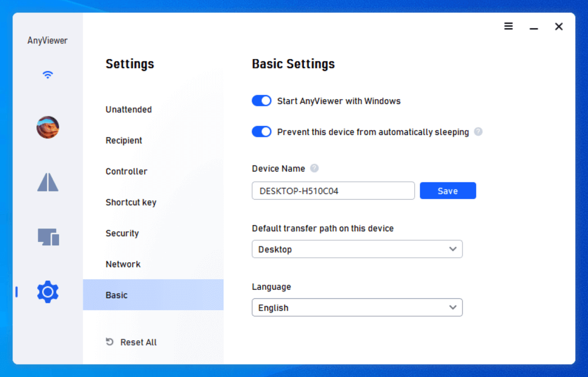Switch to Controller settings
This screenshot has width=588, height=377.
click(127, 172)
